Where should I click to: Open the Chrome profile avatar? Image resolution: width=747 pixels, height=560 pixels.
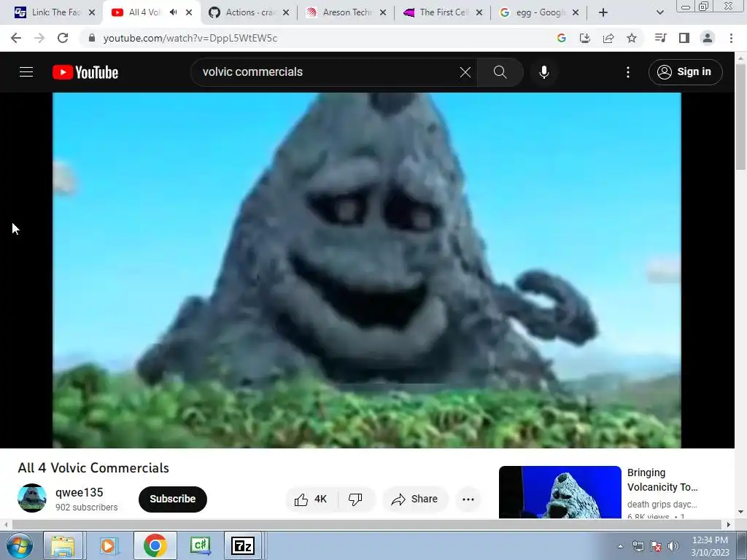point(708,38)
